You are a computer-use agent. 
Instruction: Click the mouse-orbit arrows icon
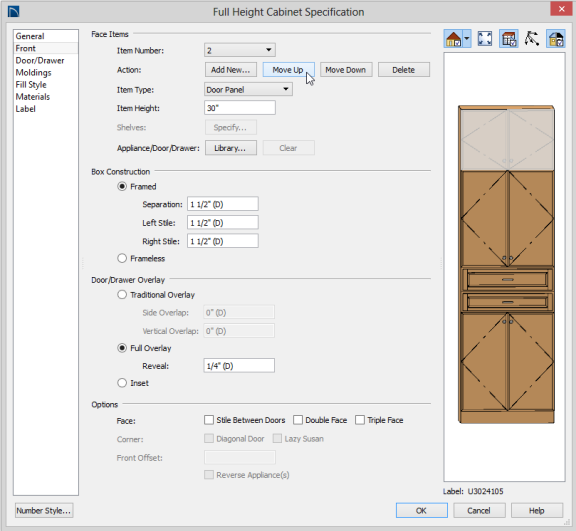click(x=532, y=39)
